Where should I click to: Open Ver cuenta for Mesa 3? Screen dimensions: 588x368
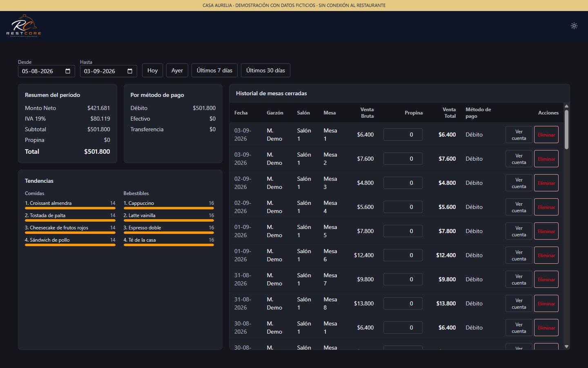point(519,183)
